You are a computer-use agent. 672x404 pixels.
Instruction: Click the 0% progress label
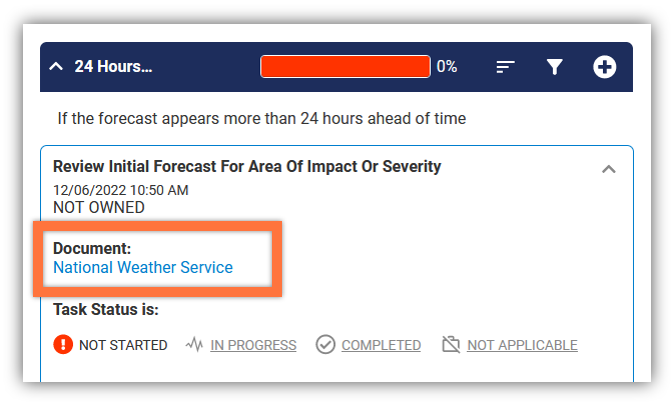click(x=447, y=66)
